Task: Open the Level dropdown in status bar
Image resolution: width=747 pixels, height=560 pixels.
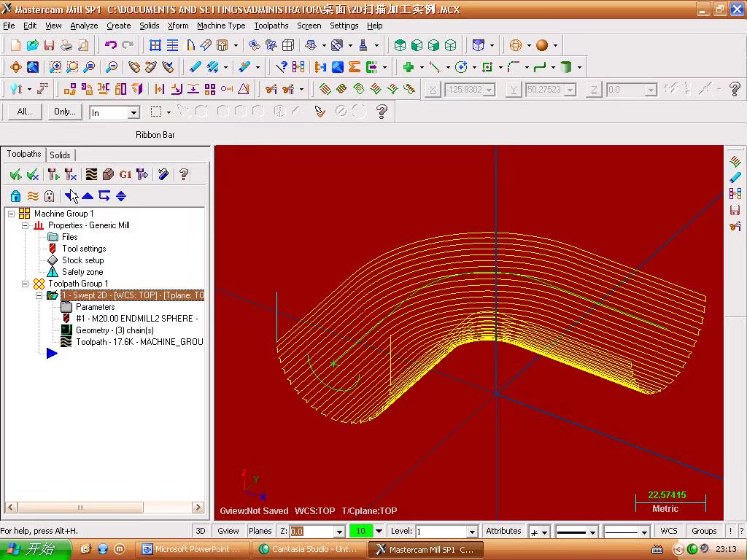Action: 472,532
